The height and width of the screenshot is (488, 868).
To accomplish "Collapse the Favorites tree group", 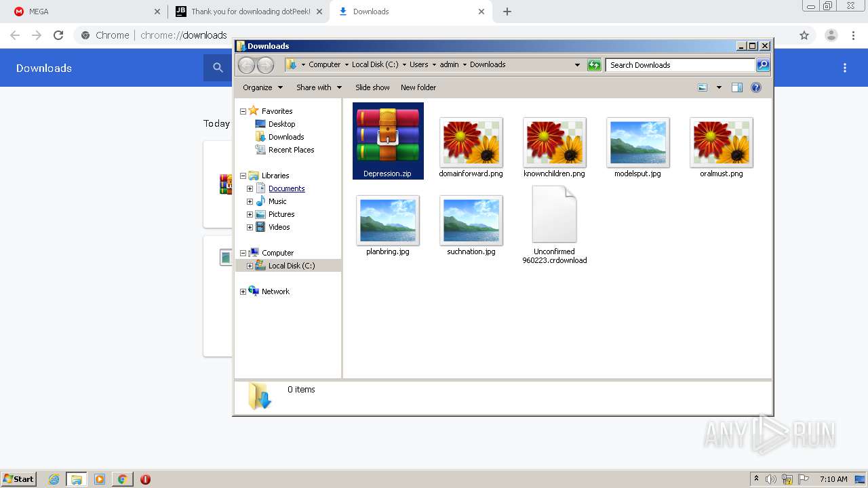I will pyautogui.click(x=243, y=111).
